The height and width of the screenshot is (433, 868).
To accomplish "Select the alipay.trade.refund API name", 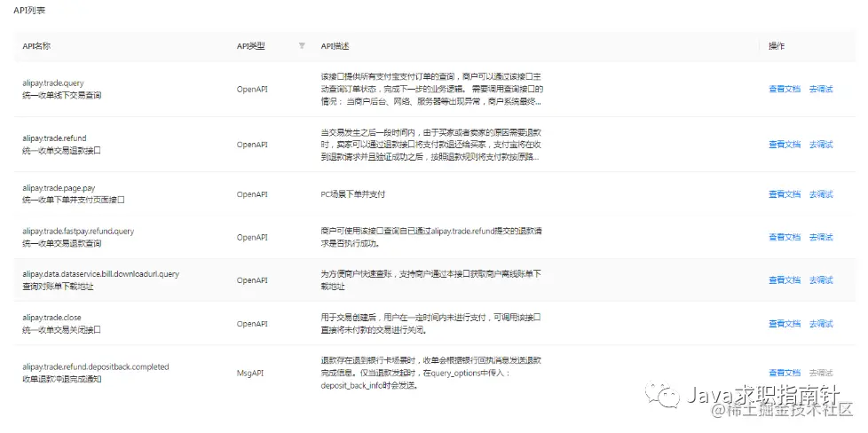I will pos(54,138).
